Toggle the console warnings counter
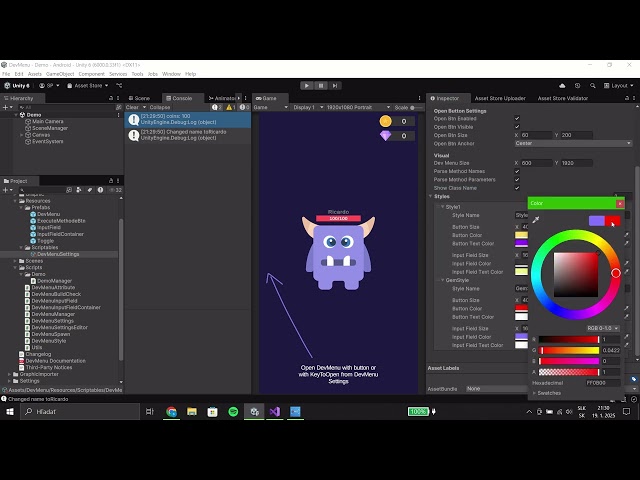Screen dimensions: 640x480 point(231,107)
